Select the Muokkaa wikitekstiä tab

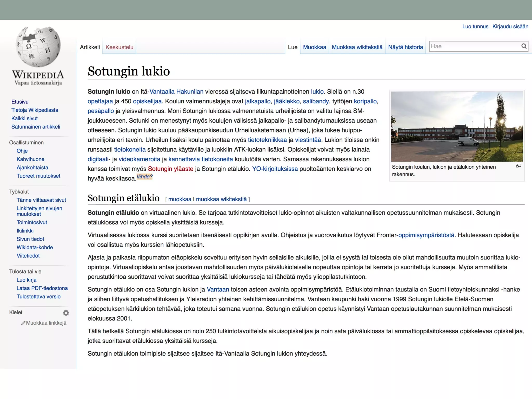click(357, 47)
